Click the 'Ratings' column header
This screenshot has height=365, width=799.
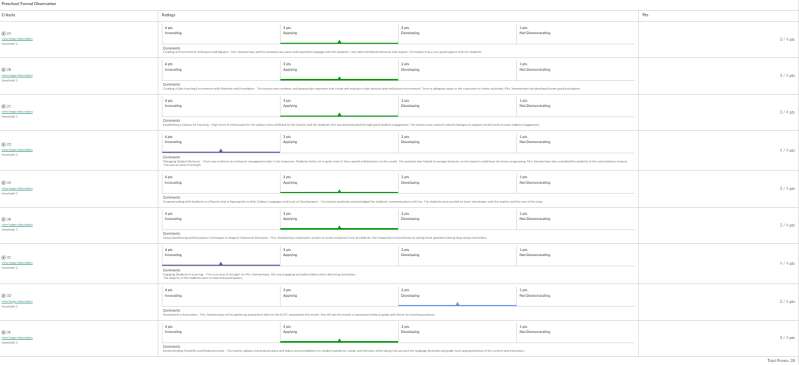[x=169, y=15]
